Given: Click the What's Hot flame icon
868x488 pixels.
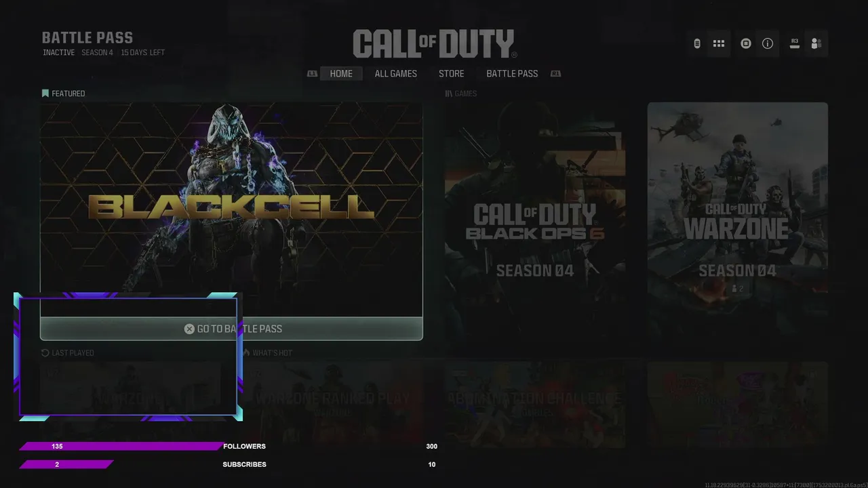Looking at the screenshot, I should (247, 352).
